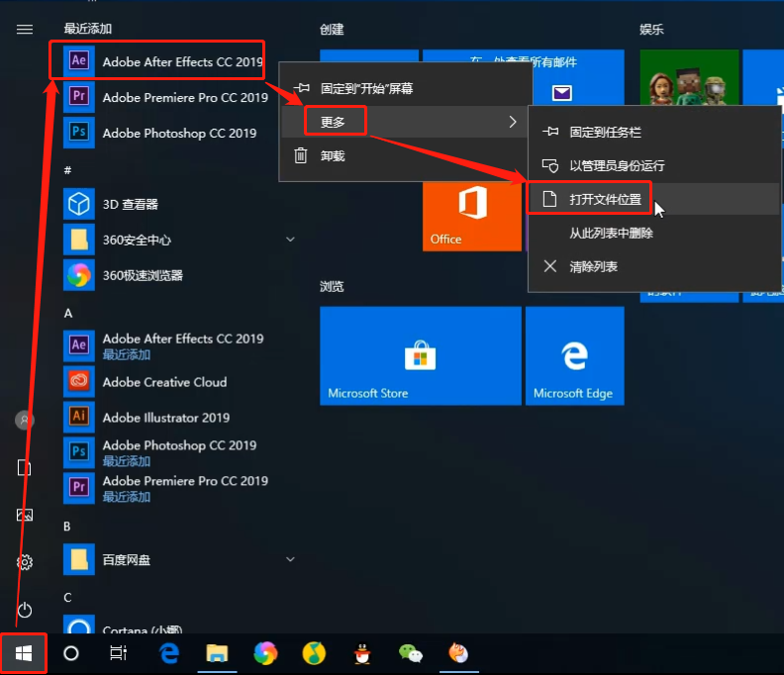Open the 更多 submenu arrow
Image resolution: width=784 pixels, height=675 pixels.
coord(513,122)
